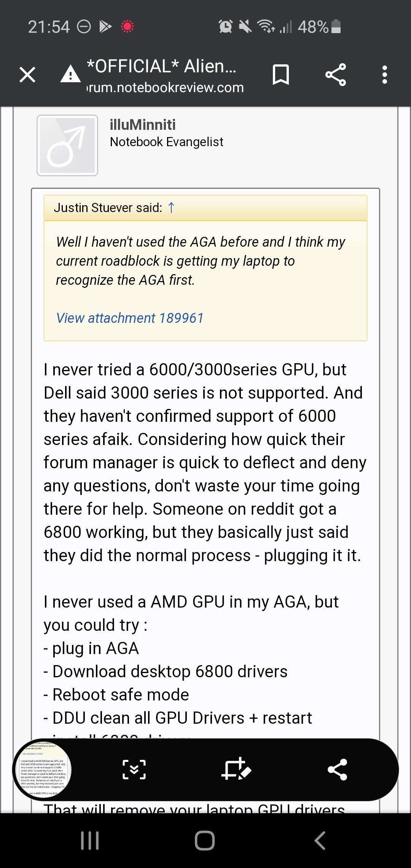Viewport: 411px width, 868px height.
Task: Open recent apps navigation button
Action: [90, 841]
